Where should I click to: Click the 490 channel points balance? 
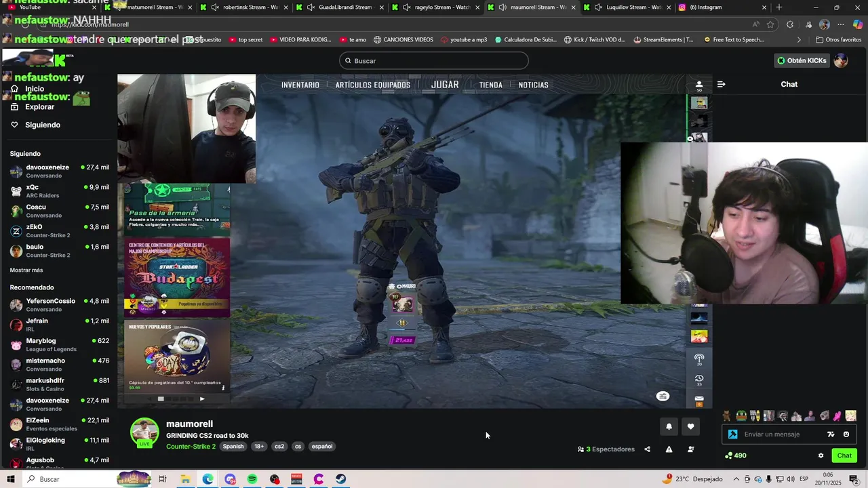coord(736,455)
